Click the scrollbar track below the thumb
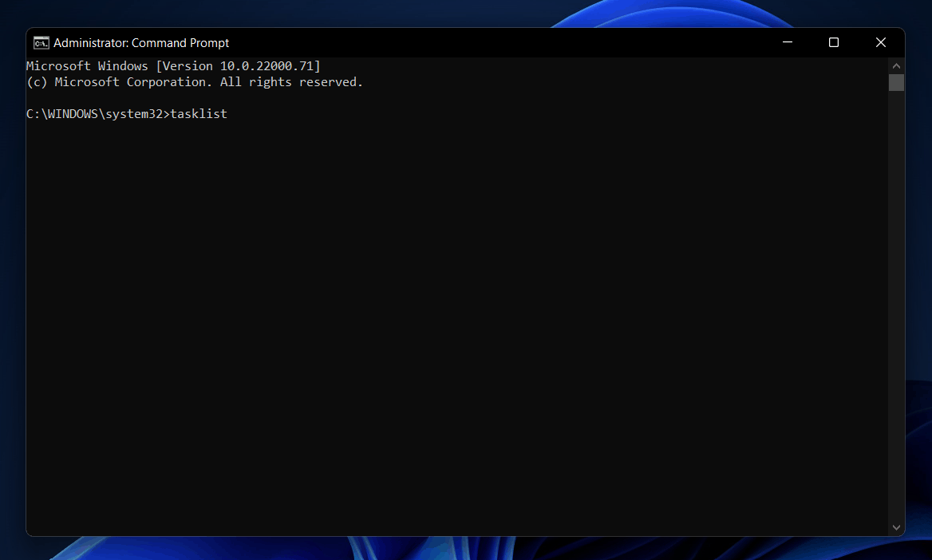The height and width of the screenshot is (560, 932). point(896,319)
